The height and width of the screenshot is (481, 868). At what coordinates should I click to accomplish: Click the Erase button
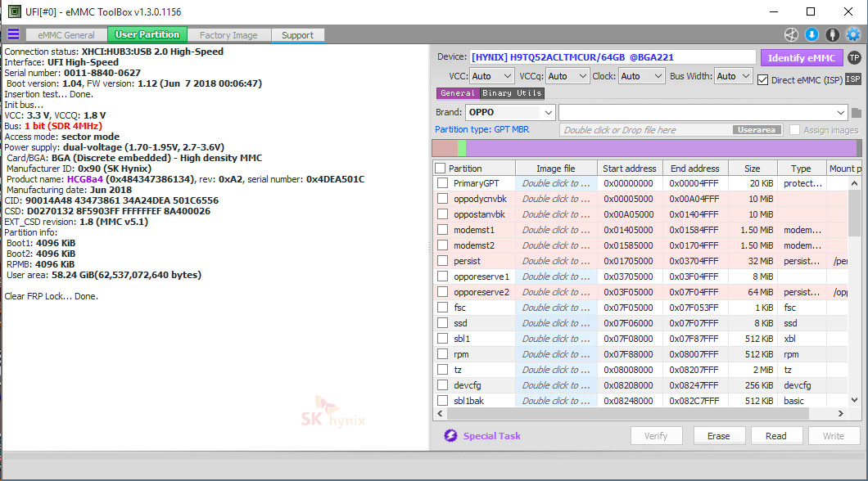tap(718, 436)
